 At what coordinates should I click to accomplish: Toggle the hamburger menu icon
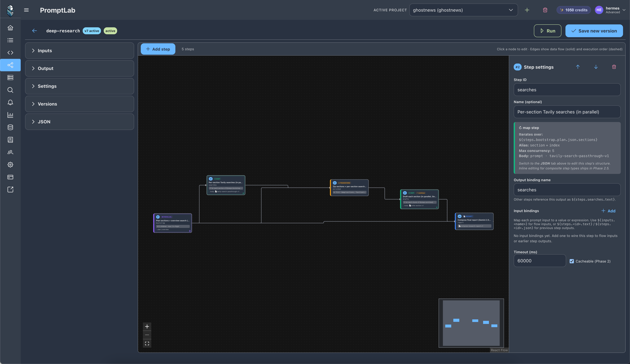26,10
